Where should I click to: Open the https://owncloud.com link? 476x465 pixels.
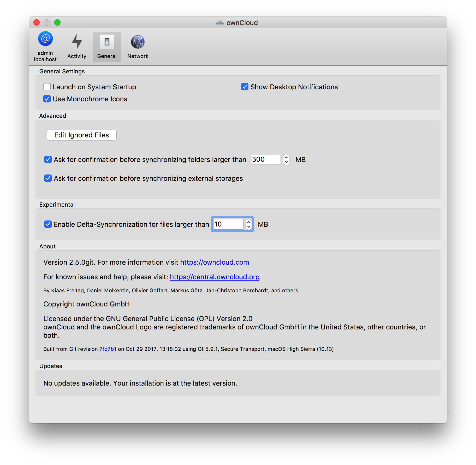pyautogui.click(x=215, y=262)
